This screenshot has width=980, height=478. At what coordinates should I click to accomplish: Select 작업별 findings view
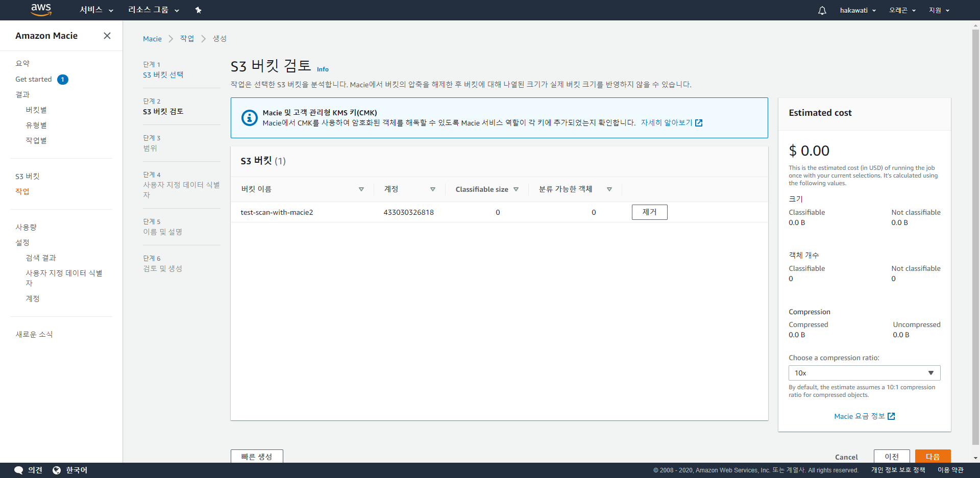(x=36, y=140)
